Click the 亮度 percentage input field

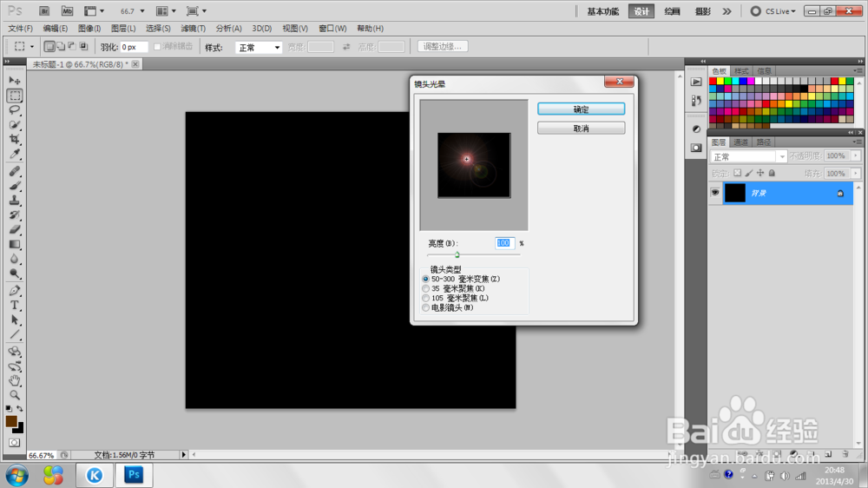(x=504, y=243)
